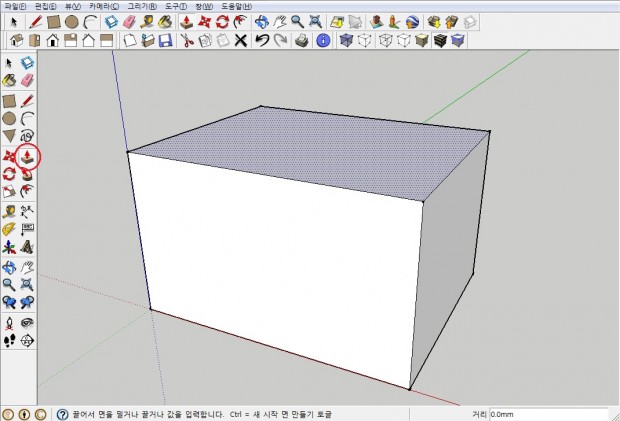Open Model Info via blue info icon
Screen dimensions: 620x421
click(x=323, y=40)
